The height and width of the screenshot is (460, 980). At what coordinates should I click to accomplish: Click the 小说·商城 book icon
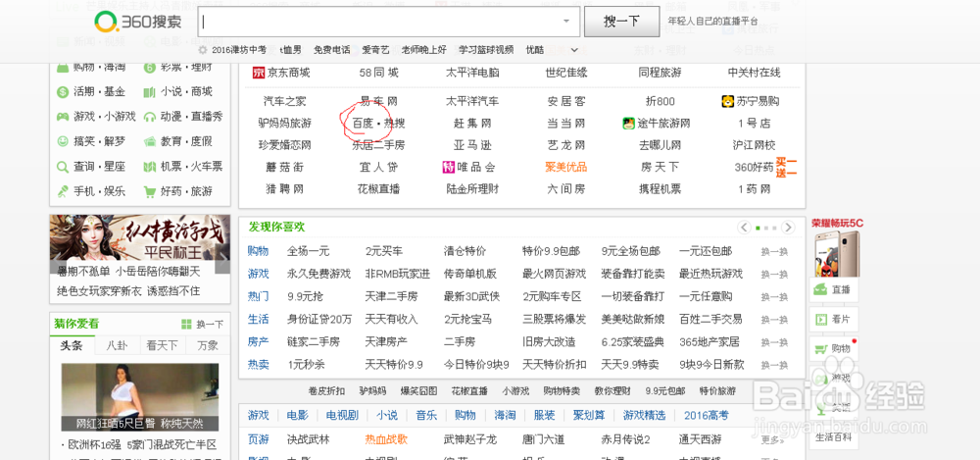pyautogui.click(x=149, y=92)
